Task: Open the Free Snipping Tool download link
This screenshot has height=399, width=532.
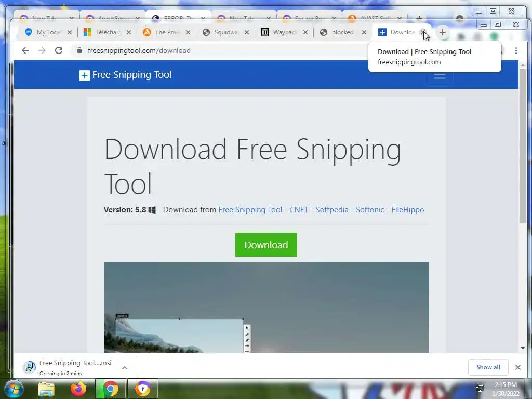Action: [x=250, y=210]
